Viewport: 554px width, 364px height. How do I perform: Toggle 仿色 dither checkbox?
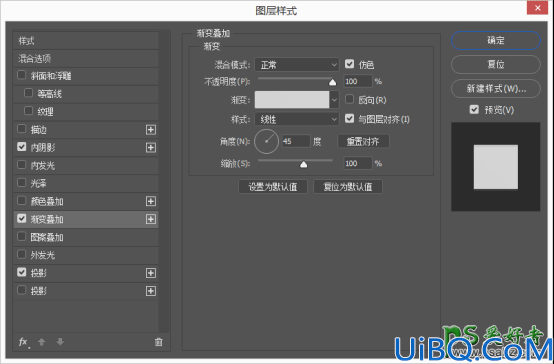tap(349, 64)
